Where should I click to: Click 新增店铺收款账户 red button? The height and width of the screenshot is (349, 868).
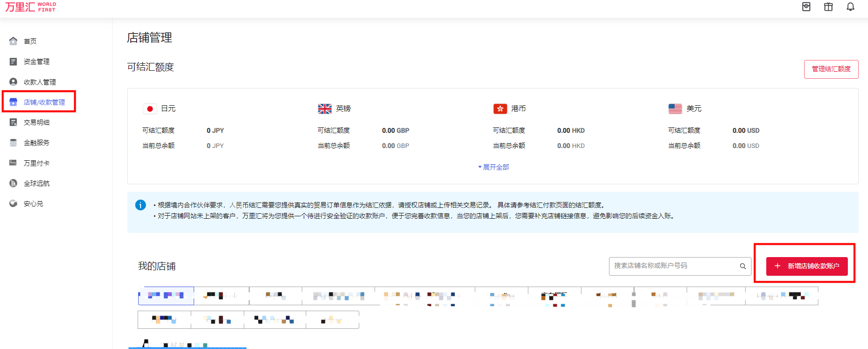click(807, 266)
